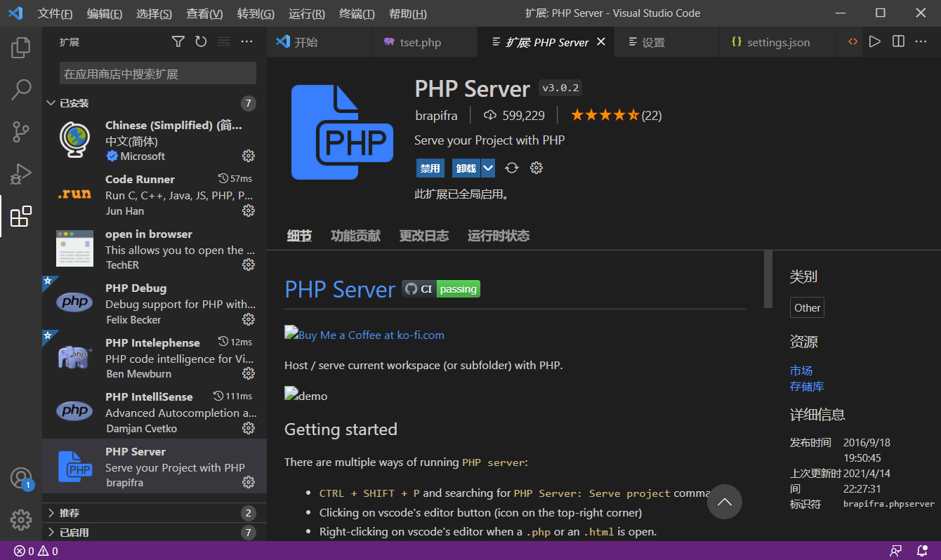Click the 禁用 disable button

pyautogui.click(x=430, y=168)
